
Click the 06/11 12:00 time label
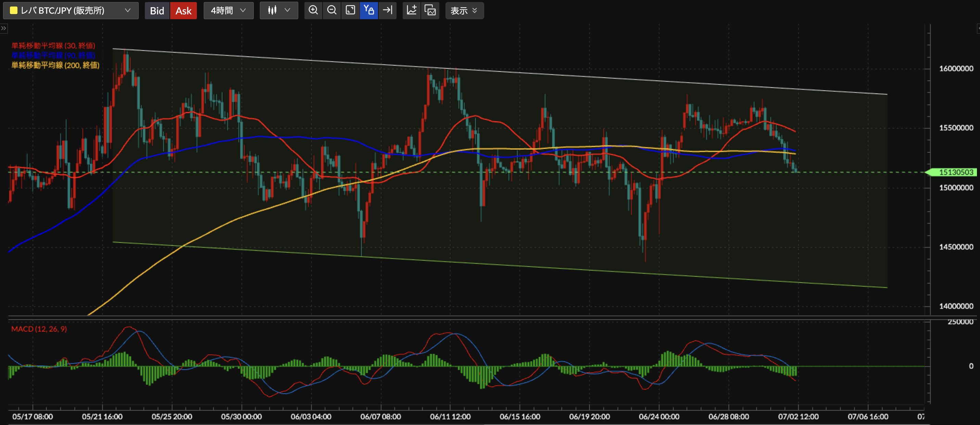(x=450, y=417)
